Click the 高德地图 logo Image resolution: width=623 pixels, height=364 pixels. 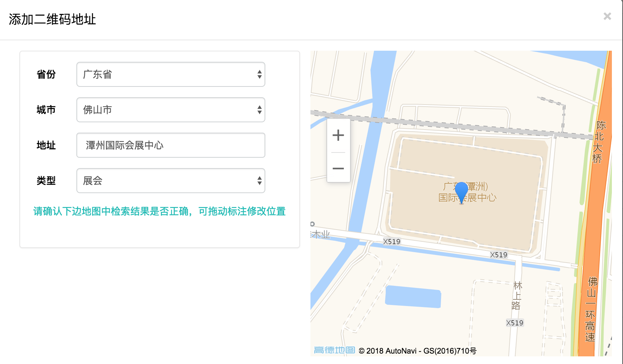point(334,350)
